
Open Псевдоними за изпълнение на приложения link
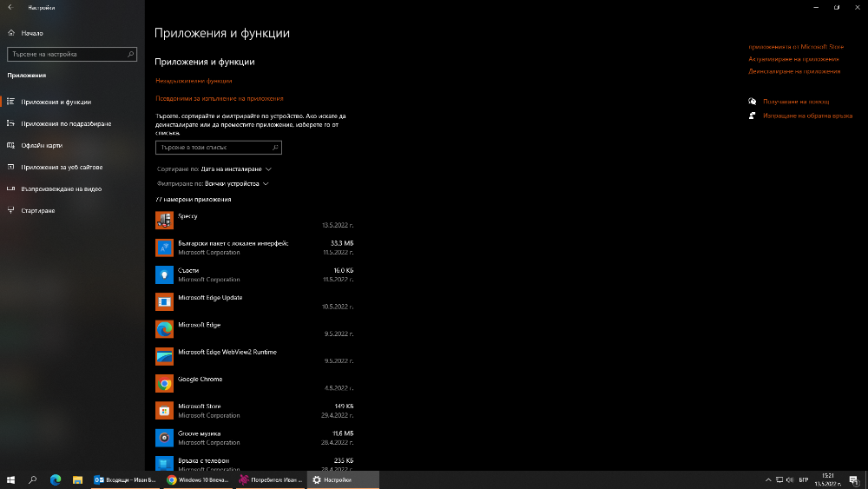click(x=220, y=98)
